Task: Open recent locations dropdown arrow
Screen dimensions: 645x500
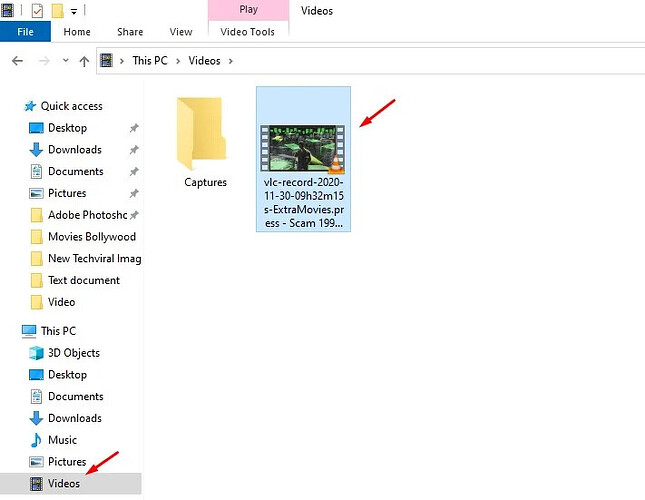Action: click(65, 60)
